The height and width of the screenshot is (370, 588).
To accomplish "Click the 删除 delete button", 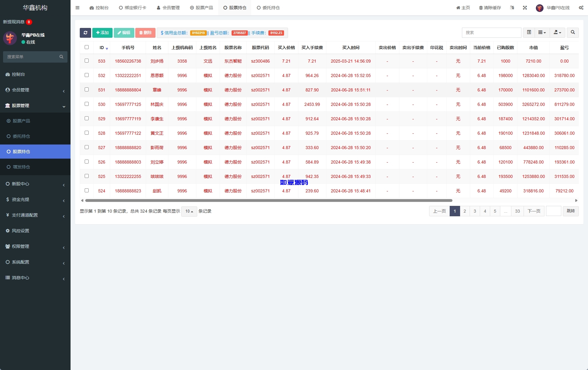I will point(145,33).
